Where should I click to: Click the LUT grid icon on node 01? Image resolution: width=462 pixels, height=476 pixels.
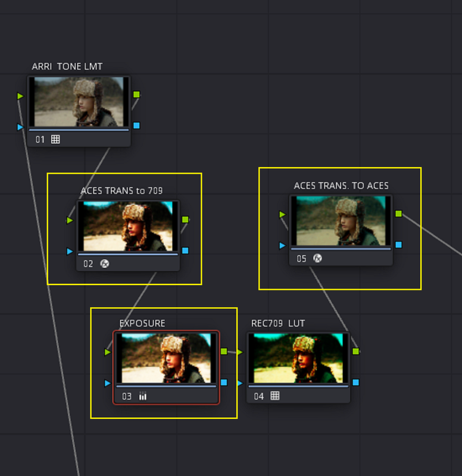click(55, 139)
